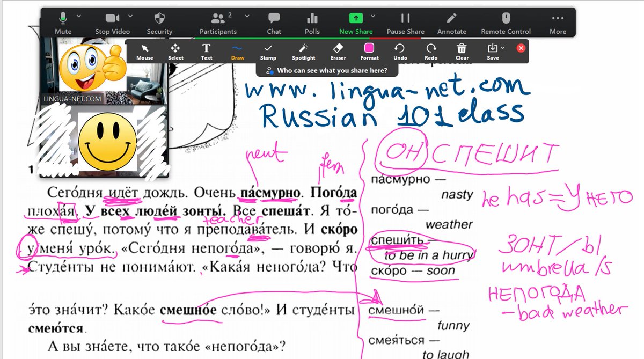Select the Text annotation tool
The width and height of the screenshot is (644, 359).
click(x=207, y=51)
